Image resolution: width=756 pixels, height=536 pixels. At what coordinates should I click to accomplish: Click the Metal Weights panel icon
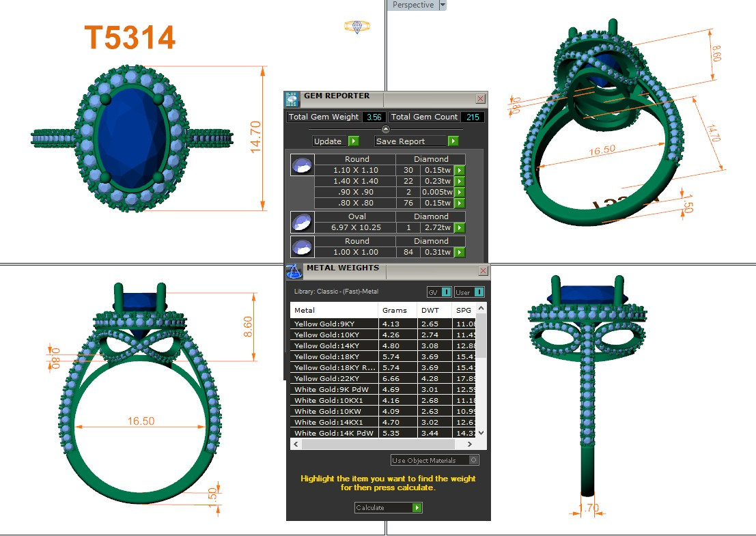(294, 271)
